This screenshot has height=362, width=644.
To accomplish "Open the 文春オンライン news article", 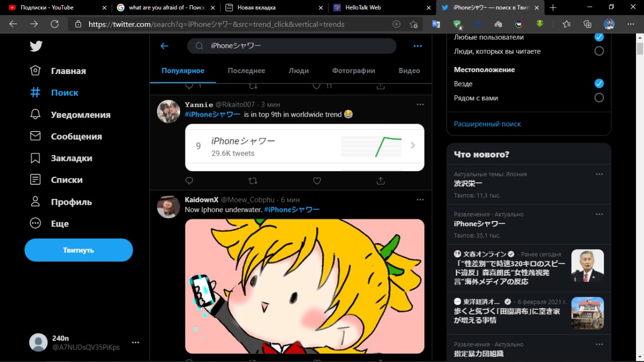I will tap(529, 268).
